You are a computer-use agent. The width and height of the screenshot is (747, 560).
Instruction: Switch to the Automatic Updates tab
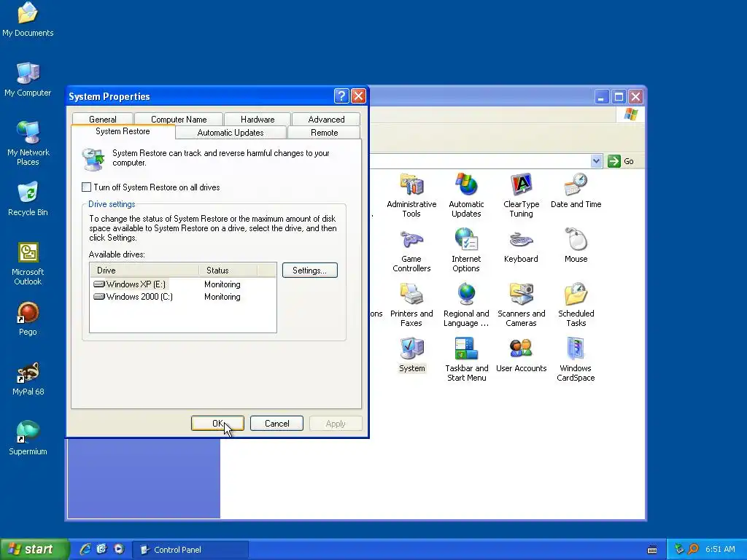(x=231, y=133)
